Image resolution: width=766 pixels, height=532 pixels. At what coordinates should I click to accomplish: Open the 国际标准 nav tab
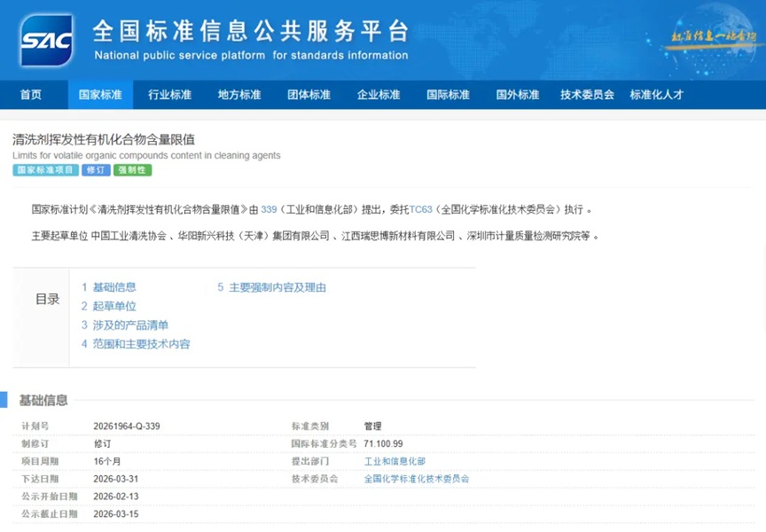pos(448,95)
